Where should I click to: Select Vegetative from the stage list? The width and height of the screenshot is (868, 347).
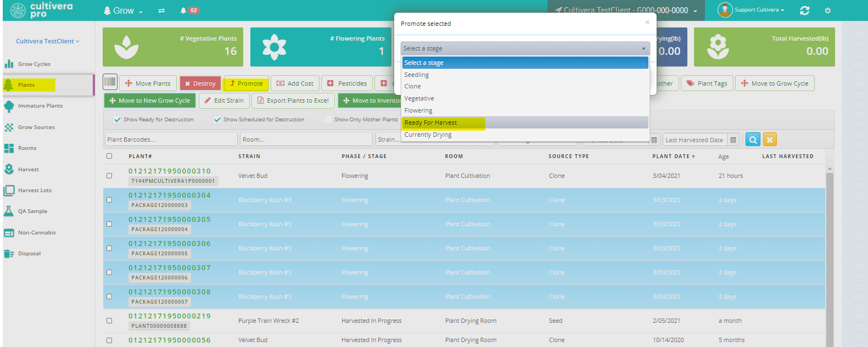(525, 98)
